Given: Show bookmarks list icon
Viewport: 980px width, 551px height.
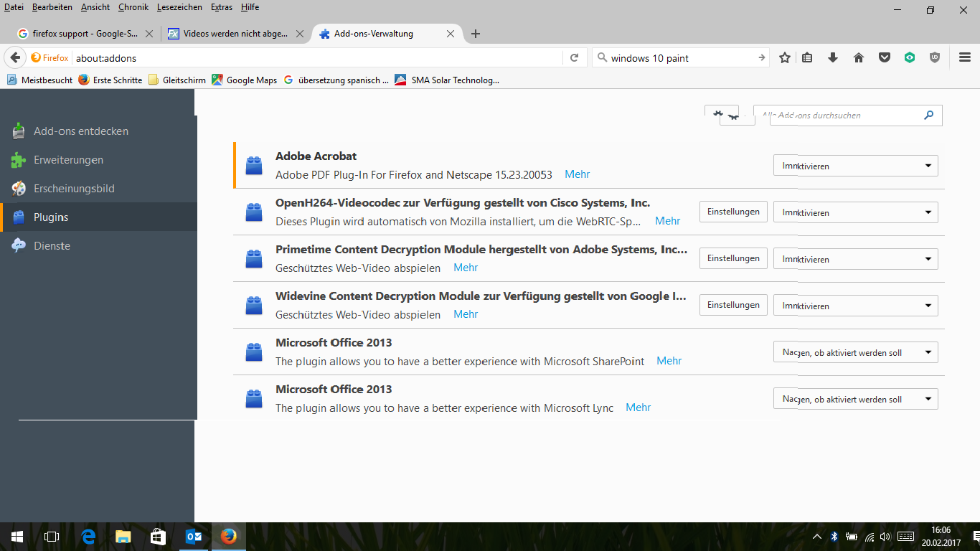Looking at the screenshot, I should pyautogui.click(x=808, y=58).
